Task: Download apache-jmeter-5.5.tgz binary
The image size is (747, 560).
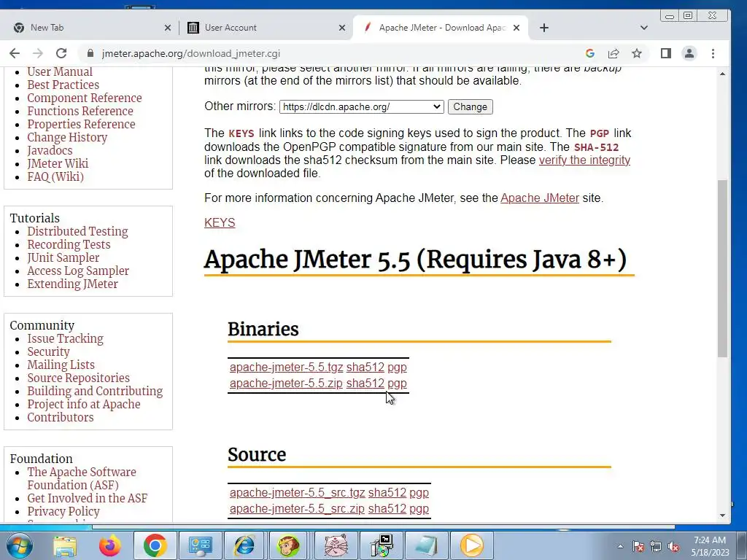Action: (x=286, y=367)
